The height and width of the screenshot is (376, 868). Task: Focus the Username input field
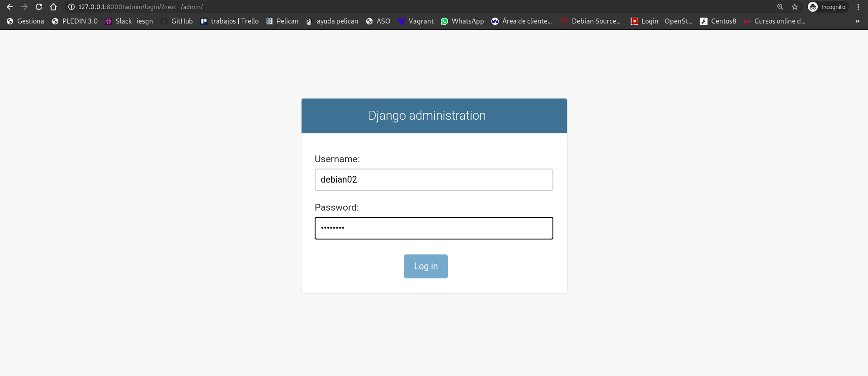(434, 180)
